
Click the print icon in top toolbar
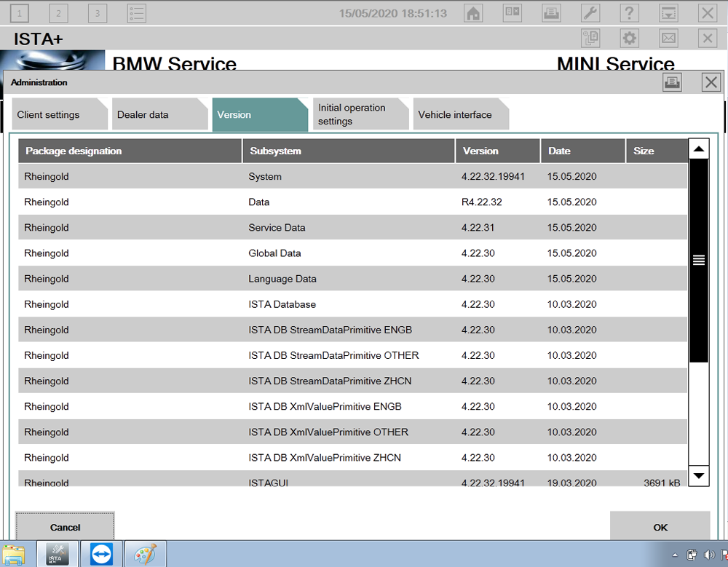coord(551,13)
